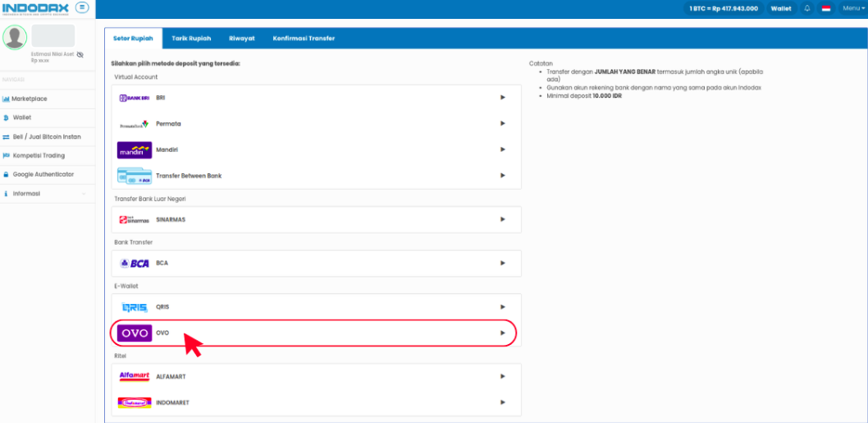Click the OVO logo
Viewport: 868px width, 423px height.
[x=135, y=333]
